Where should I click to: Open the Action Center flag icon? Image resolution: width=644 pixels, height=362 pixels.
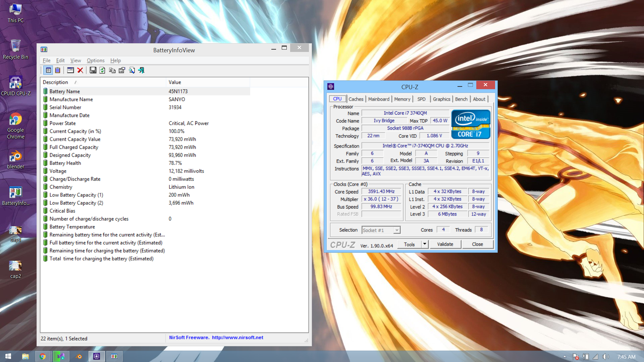(x=576, y=357)
